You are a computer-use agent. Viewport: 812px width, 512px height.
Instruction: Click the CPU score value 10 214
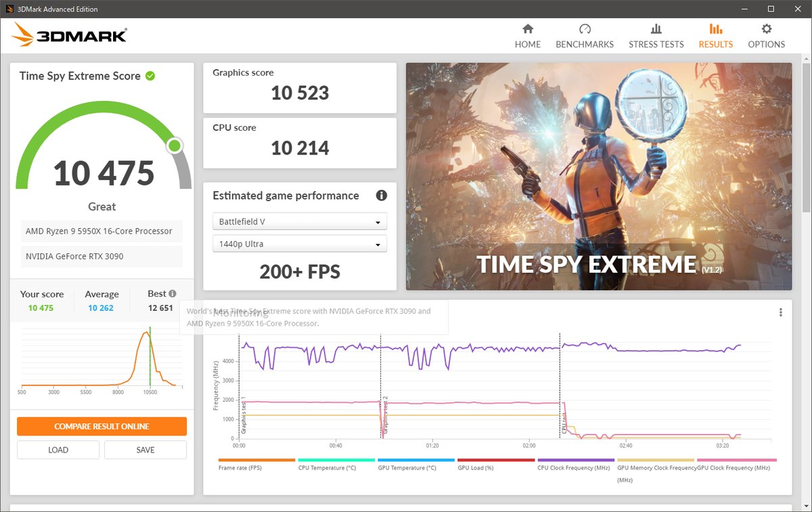(x=300, y=148)
